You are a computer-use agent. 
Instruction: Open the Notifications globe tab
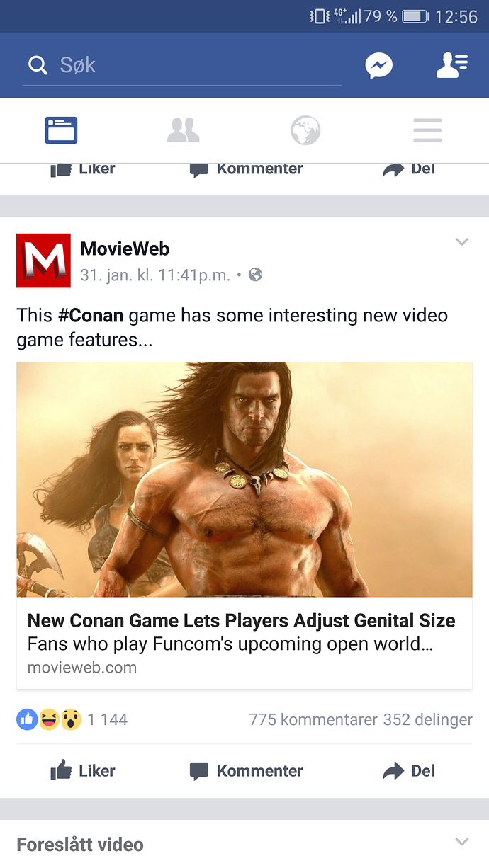point(305,130)
